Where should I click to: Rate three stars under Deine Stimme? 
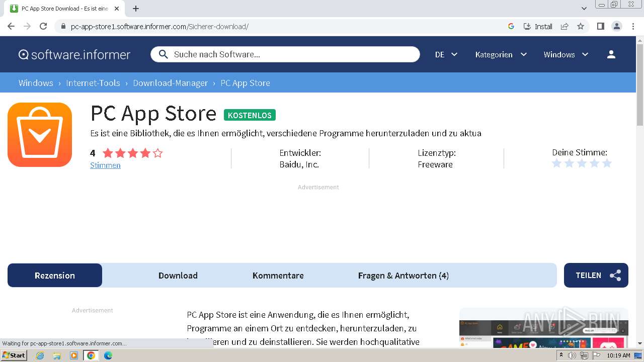(582, 163)
